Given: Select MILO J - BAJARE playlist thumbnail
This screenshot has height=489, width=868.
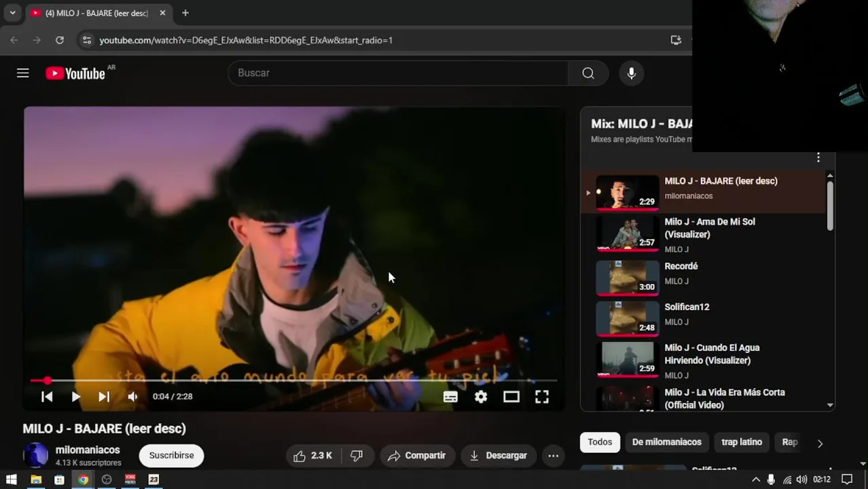Looking at the screenshot, I should 628,192.
